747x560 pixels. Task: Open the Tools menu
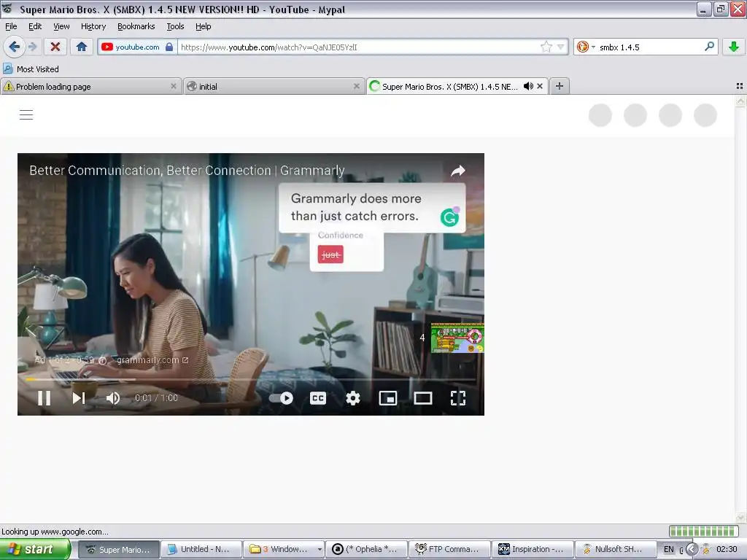175,26
